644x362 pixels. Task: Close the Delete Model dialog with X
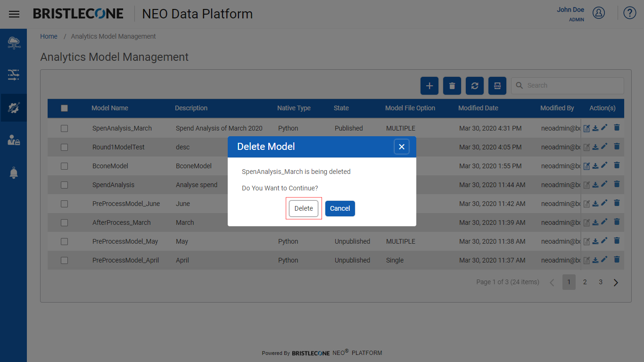pos(402,147)
